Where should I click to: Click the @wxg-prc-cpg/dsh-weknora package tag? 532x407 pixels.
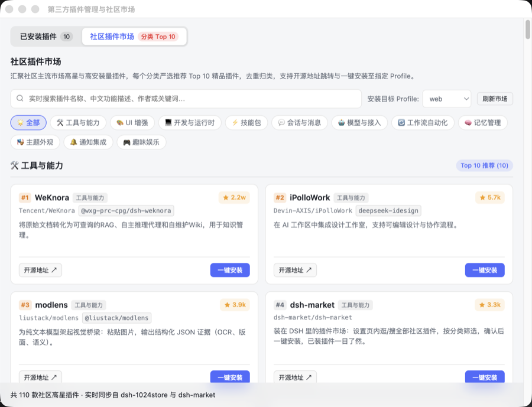click(x=126, y=211)
